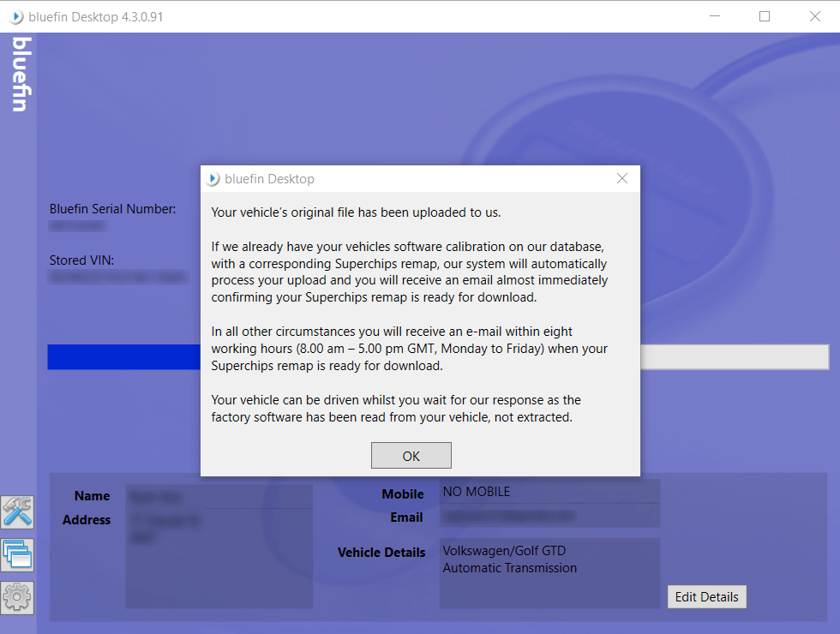
Task: Minimize the bluefin Desktop window
Action: (x=714, y=15)
